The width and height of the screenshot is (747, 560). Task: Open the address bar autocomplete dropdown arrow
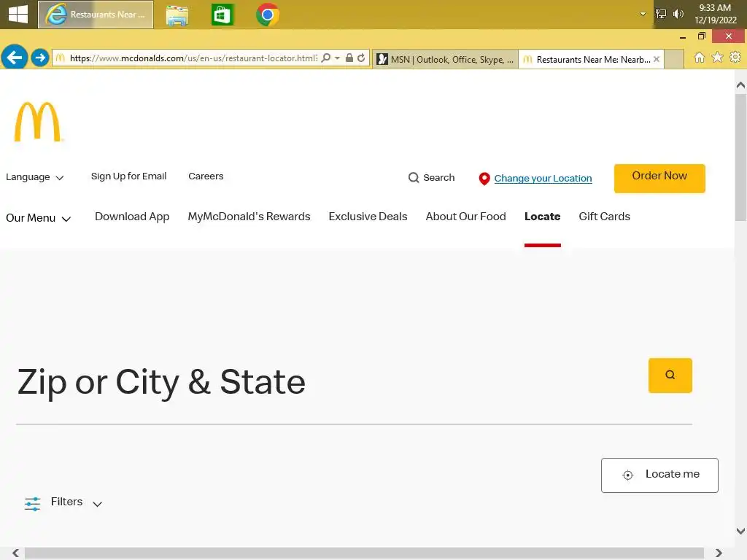[x=337, y=58]
